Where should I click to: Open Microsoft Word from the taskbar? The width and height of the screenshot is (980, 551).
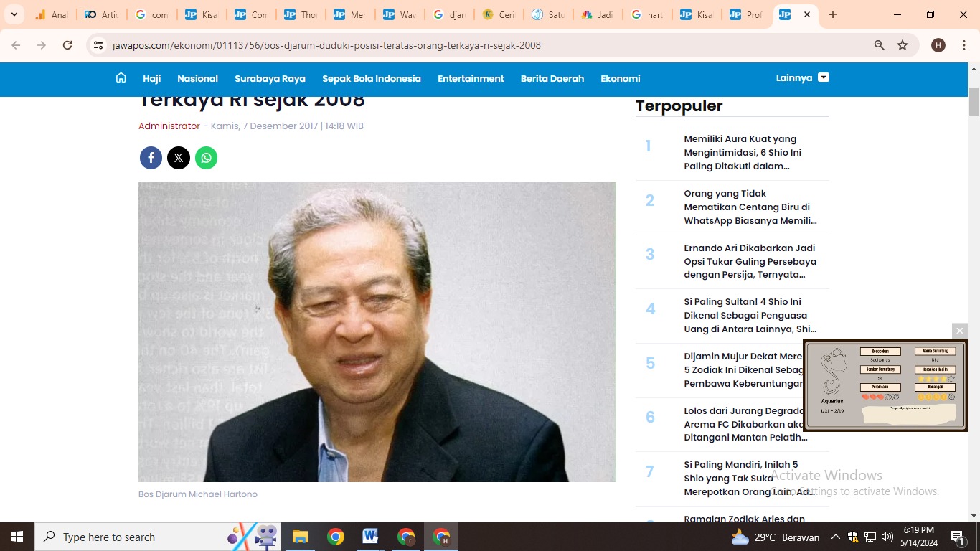pyautogui.click(x=370, y=537)
